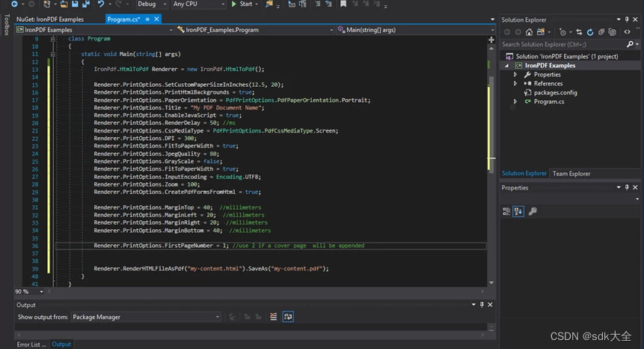Click the Undo arrow in the toolbar
This screenshot has width=644, height=349.
point(101,4)
